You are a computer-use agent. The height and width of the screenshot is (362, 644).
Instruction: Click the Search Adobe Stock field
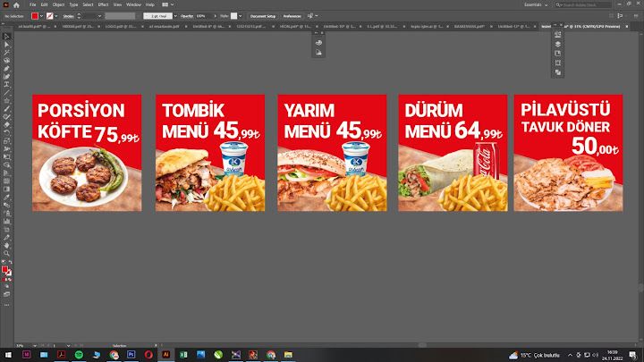[x=583, y=5]
